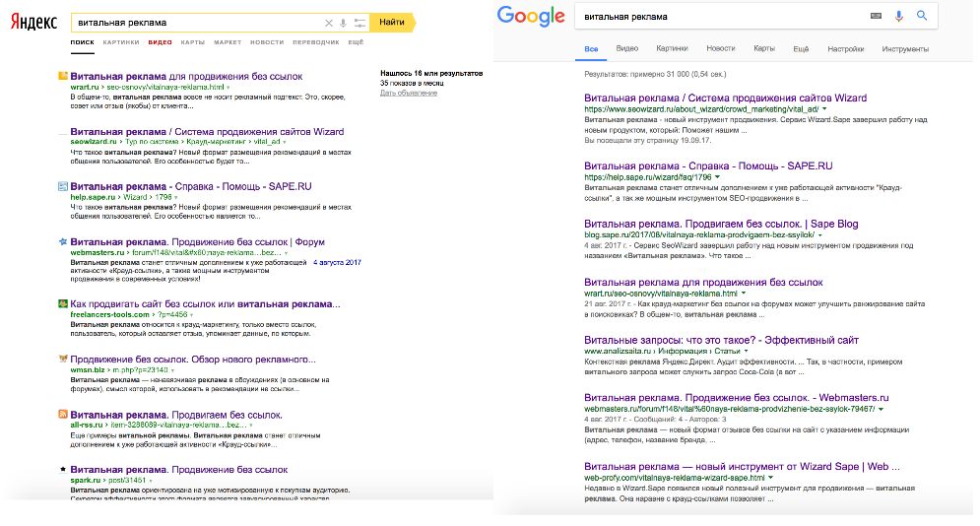
Task: Open Google result ending 'Sape Blog'
Action: [721, 224]
